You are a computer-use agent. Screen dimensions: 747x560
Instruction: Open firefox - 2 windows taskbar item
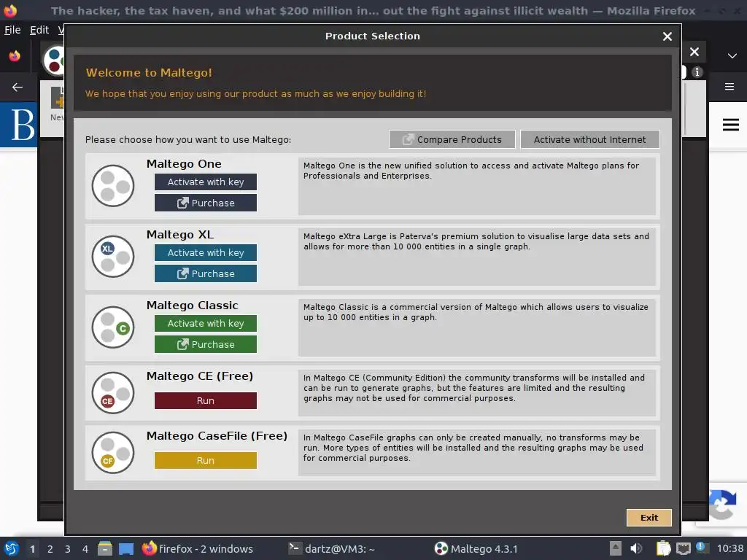[198, 548]
